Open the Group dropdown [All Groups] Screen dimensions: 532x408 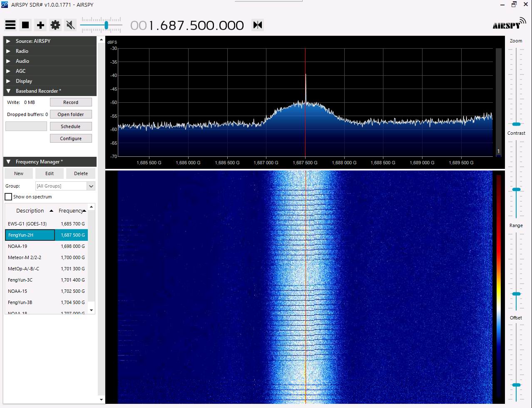coord(65,186)
